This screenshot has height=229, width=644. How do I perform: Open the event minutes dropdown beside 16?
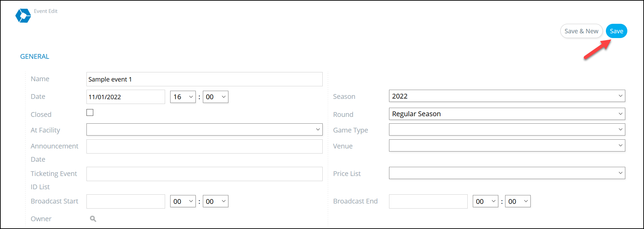tap(215, 97)
